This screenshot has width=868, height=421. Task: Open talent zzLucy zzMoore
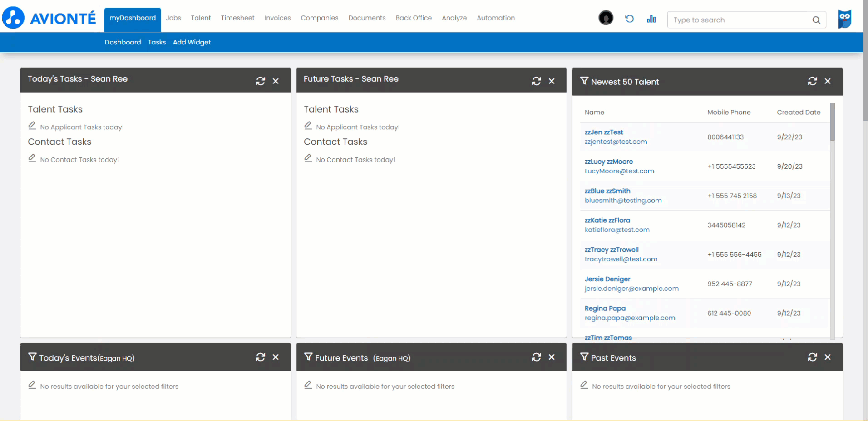[x=609, y=162]
